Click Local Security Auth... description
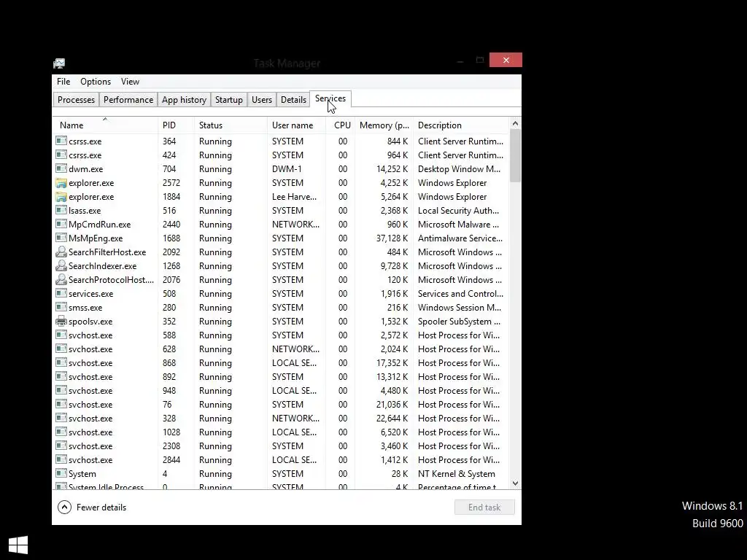The height and width of the screenshot is (560, 747). [458, 211]
